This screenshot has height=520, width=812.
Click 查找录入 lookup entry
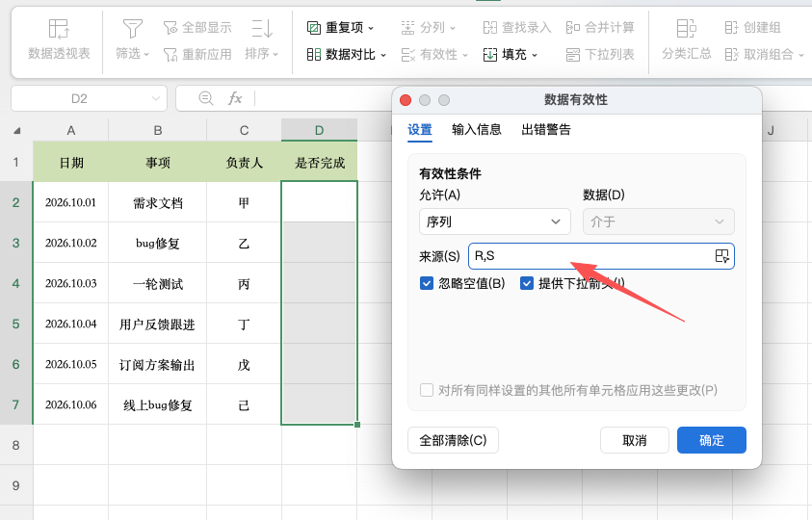pos(517,28)
